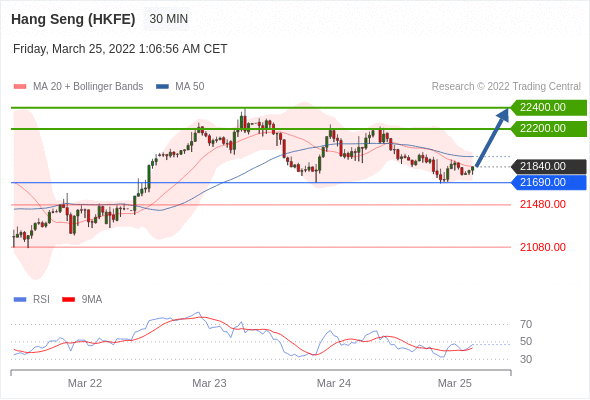The image size is (590, 400).
Task: Toggle the 9MA legend label
Action: pyautogui.click(x=92, y=300)
